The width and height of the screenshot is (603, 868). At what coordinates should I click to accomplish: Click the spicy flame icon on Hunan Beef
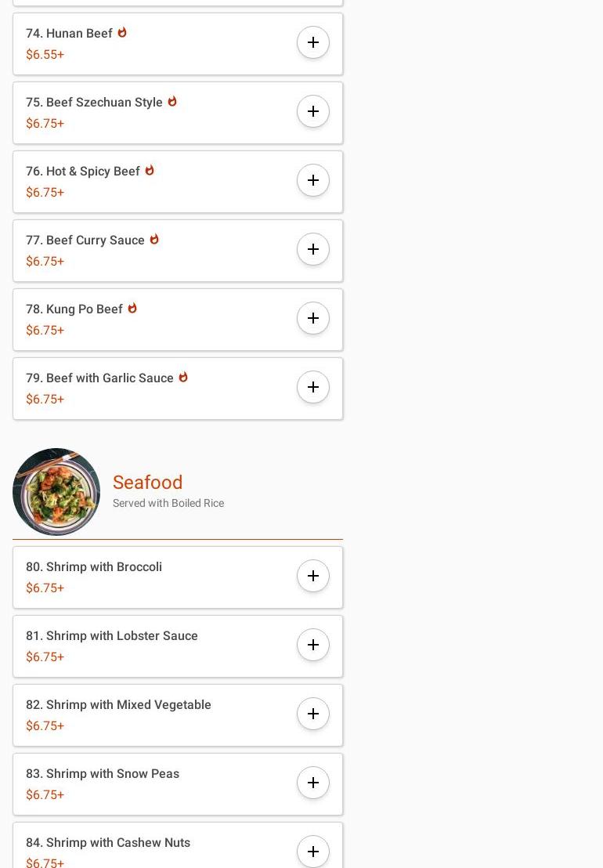point(122,33)
